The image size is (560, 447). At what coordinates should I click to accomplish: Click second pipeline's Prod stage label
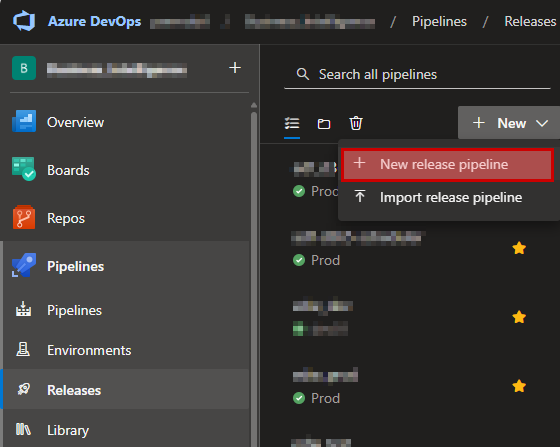[x=325, y=260]
